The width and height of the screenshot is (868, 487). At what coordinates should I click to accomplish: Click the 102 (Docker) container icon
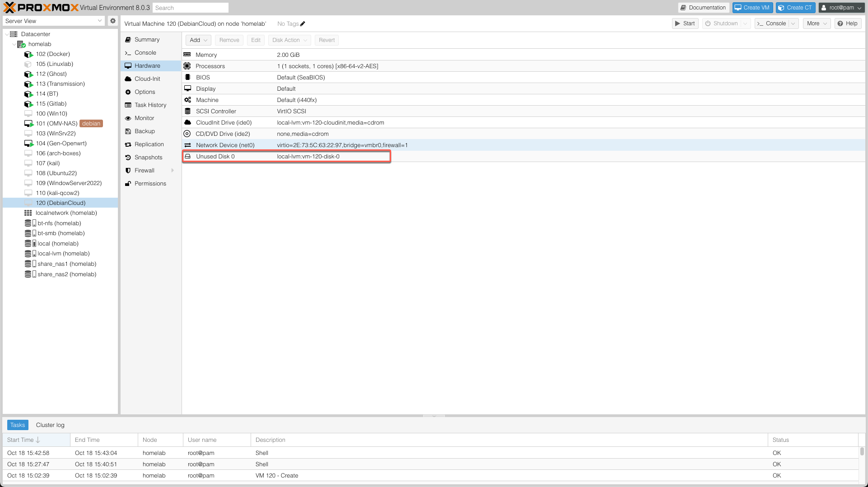(x=28, y=54)
